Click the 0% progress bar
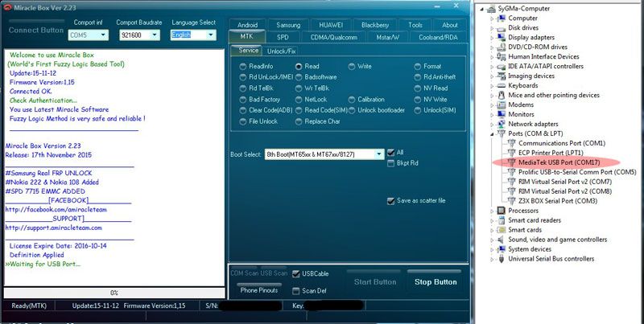This screenshot has height=324, width=644. (x=114, y=293)
